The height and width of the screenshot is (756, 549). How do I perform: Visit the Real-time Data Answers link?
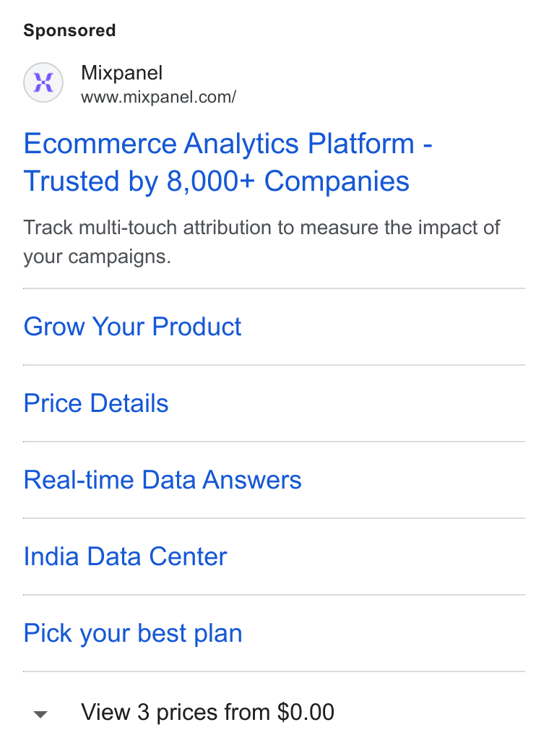point(163,480)
